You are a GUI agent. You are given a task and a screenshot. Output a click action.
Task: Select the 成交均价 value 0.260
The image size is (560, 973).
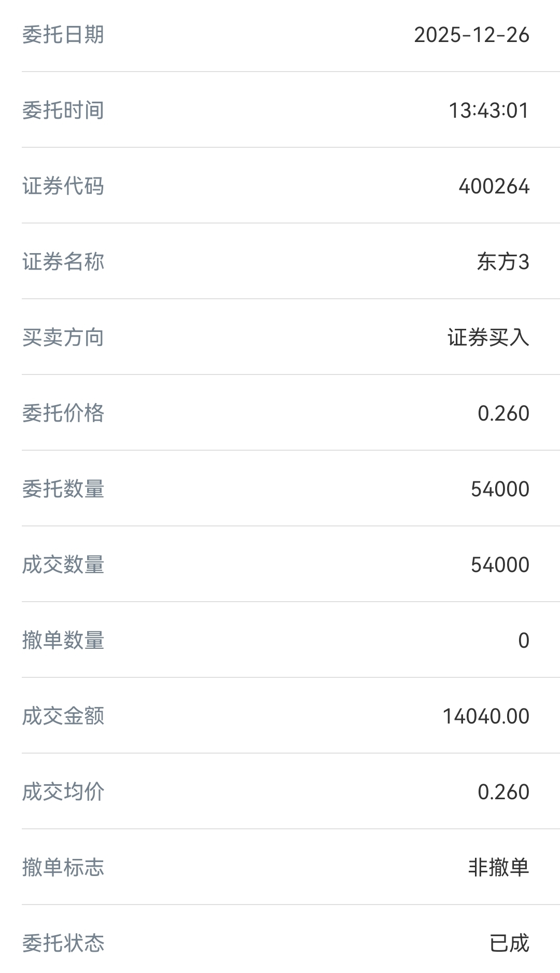click(503, 793)
